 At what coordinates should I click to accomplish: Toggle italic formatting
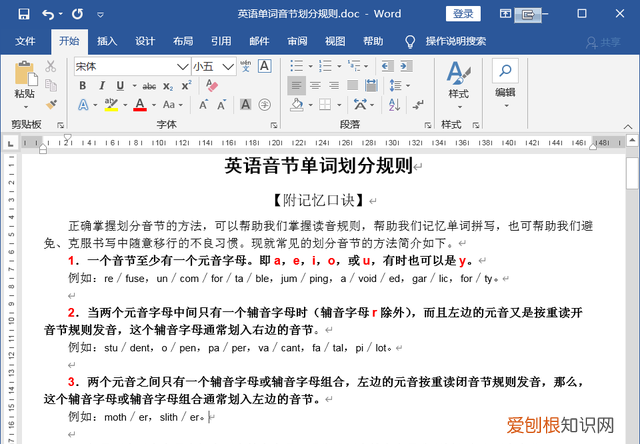click(102, 86)
